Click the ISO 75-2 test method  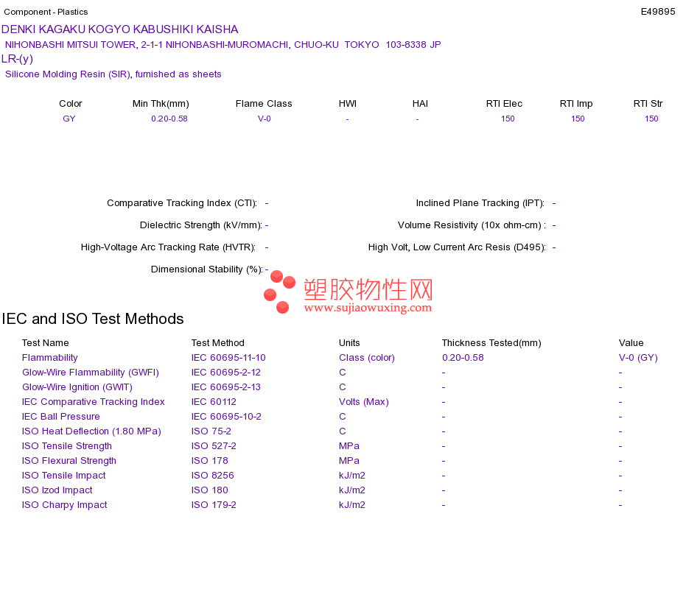point(211,431)
